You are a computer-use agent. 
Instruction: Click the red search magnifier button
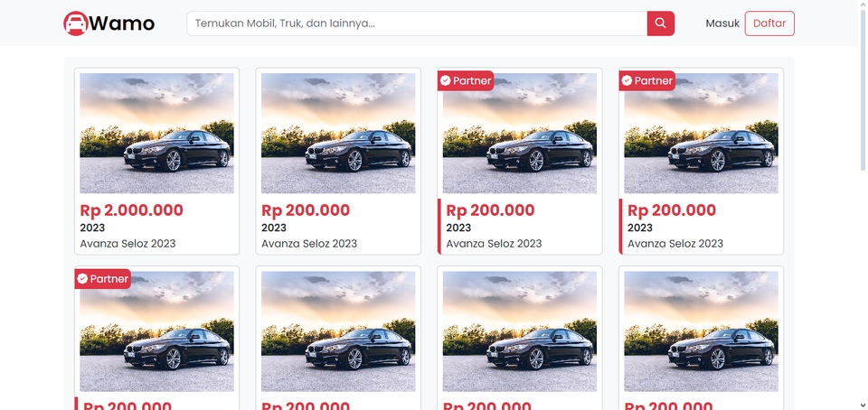tap(660, 23)
